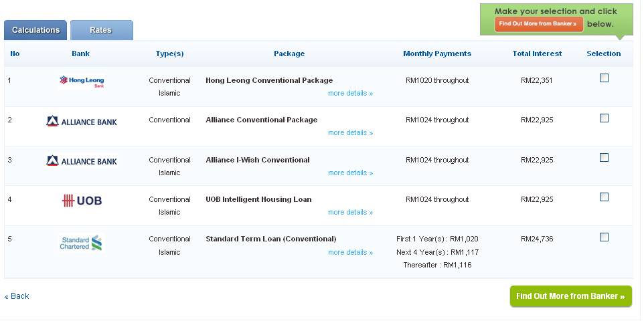Check the UOB Intelligent Housing Loan checkbox

(x=604, y=197)
